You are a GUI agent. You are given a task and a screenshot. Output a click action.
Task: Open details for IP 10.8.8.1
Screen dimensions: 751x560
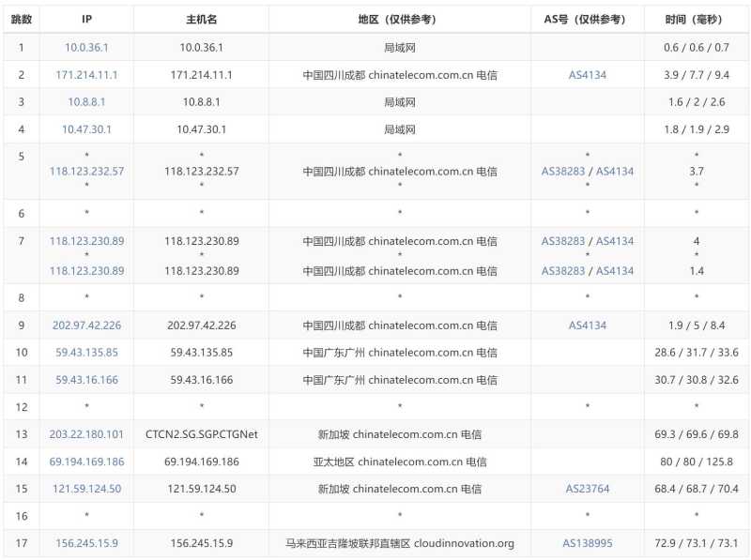[x=86, y=101]
